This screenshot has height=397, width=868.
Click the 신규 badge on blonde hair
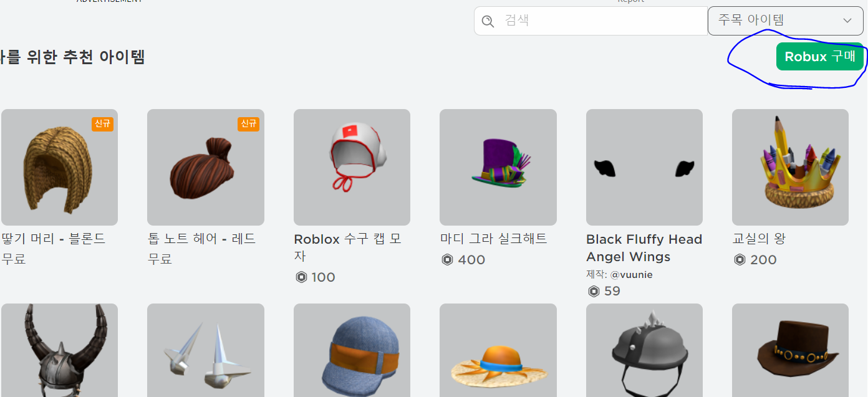(x=102, y=123)
